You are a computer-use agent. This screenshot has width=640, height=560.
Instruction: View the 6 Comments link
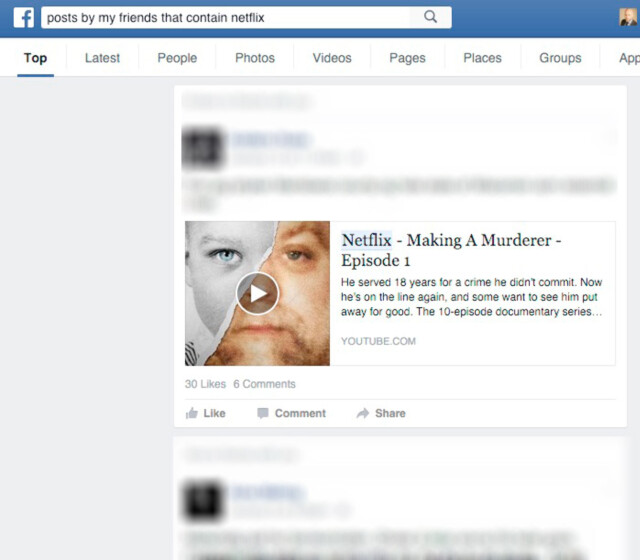tap(264, 384)
